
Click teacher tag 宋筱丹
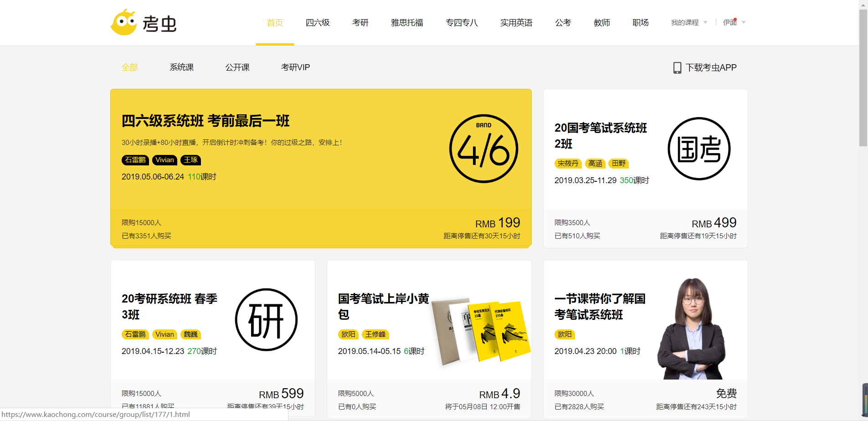[x=568, y=164]
